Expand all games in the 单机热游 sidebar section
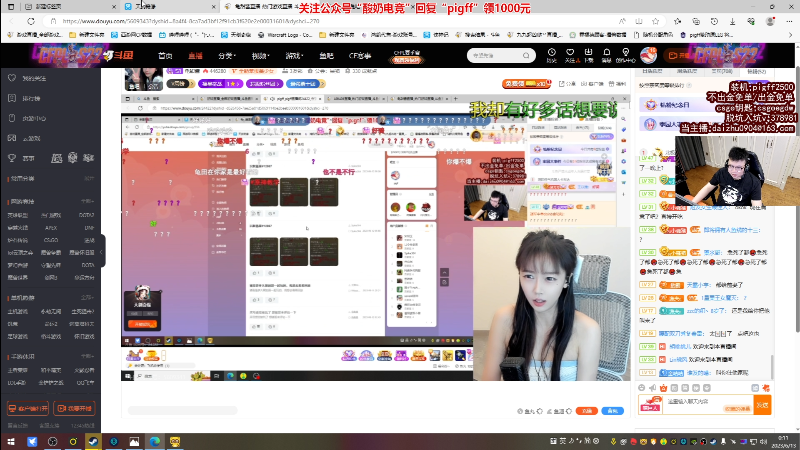 pyautogui.click(x=87, y=297)
